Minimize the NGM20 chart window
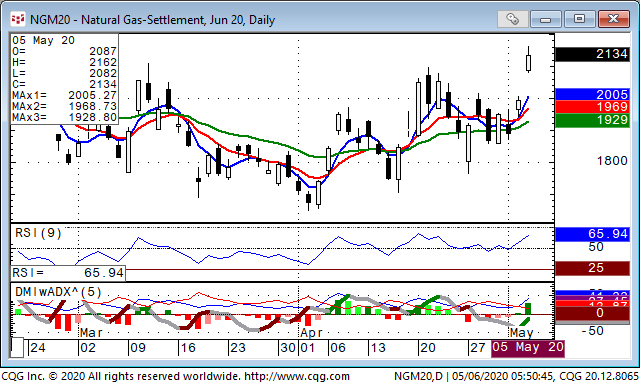Viewport: 640px width, 384px height. [x=546, y=19]
